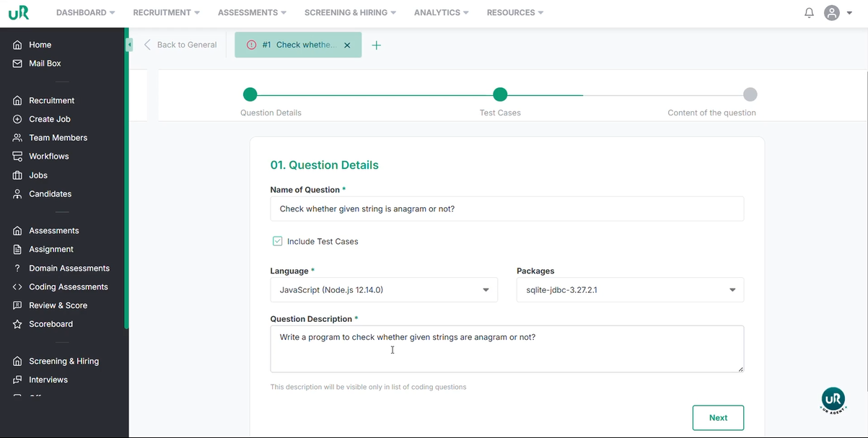
Task: Open the UR Agent chat bubble
Action: point(833,400)
